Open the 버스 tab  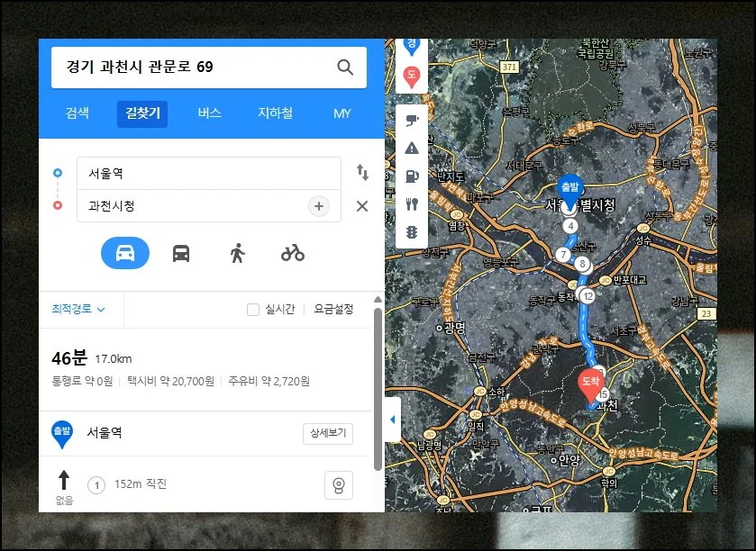209,114
